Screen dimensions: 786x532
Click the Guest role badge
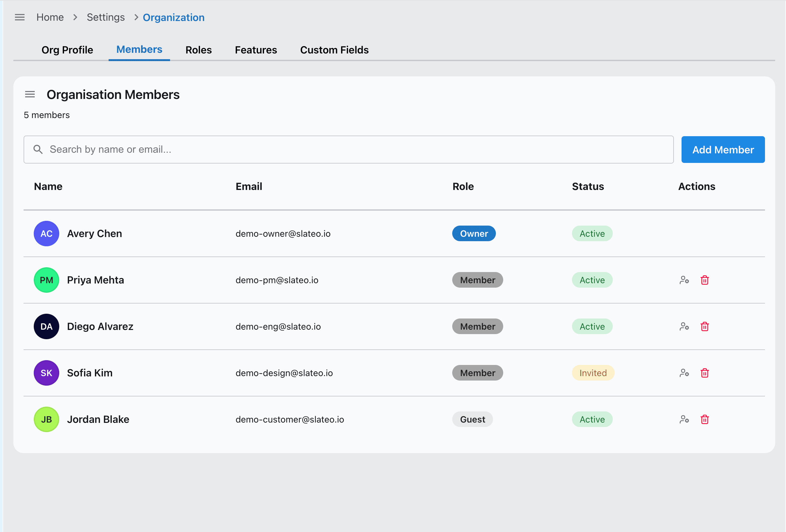[x=473, y=419]
